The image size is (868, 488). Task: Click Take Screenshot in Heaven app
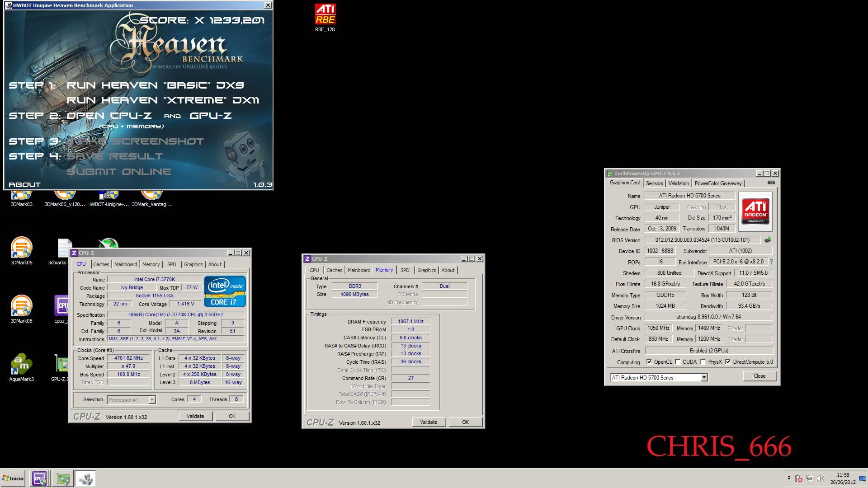point(135,141)
